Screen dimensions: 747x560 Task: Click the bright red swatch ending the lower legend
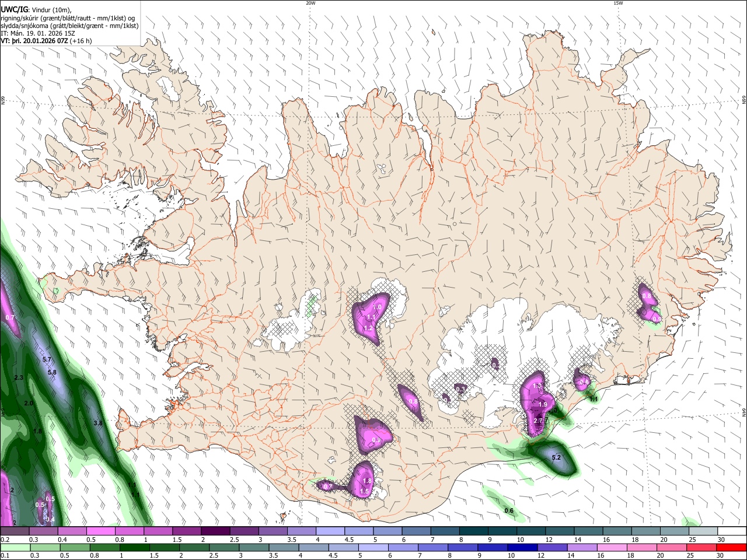732,547
